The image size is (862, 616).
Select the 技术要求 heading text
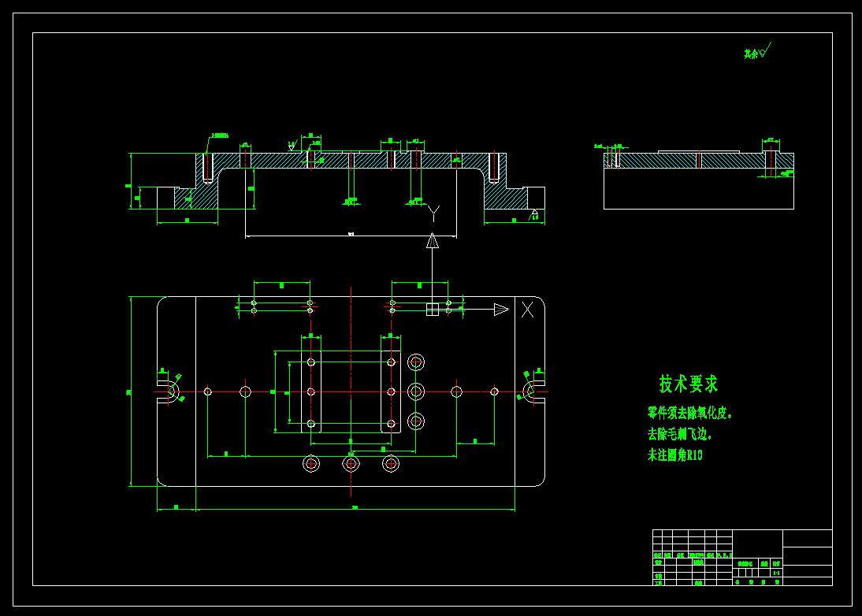(x=689, y=384)
